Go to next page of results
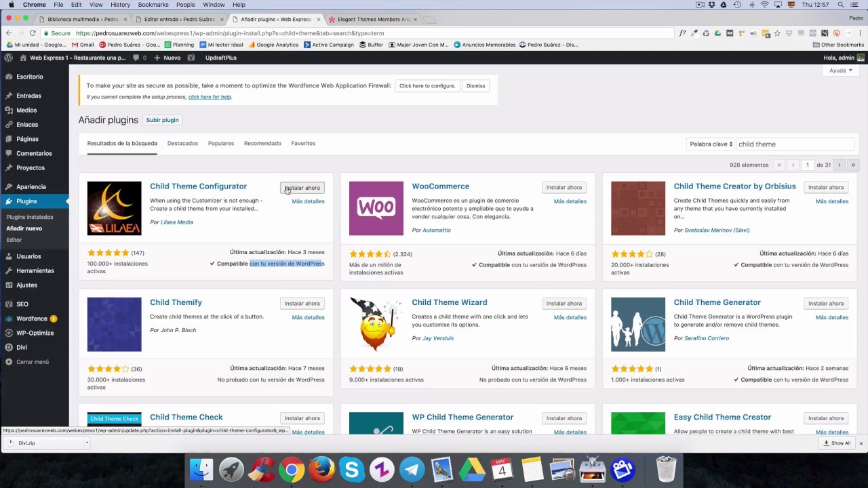 click(x=839, y=165)
